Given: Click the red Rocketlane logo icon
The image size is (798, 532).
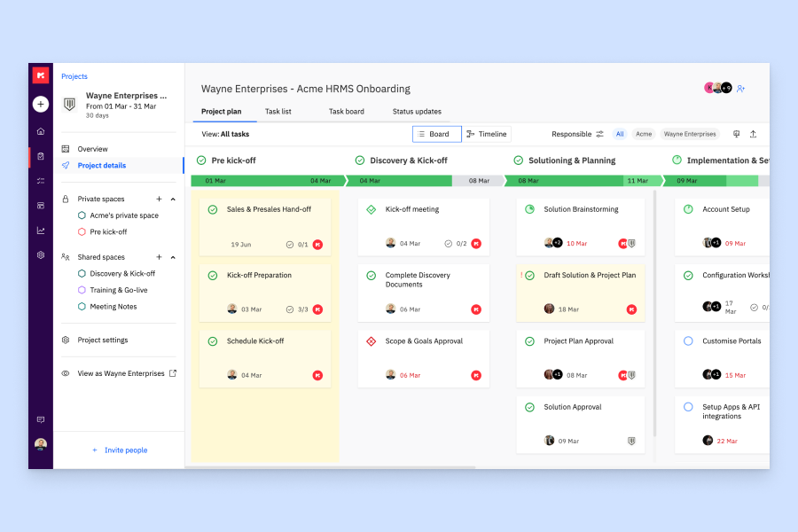Looking at the screenshot, I should (41, 75).
